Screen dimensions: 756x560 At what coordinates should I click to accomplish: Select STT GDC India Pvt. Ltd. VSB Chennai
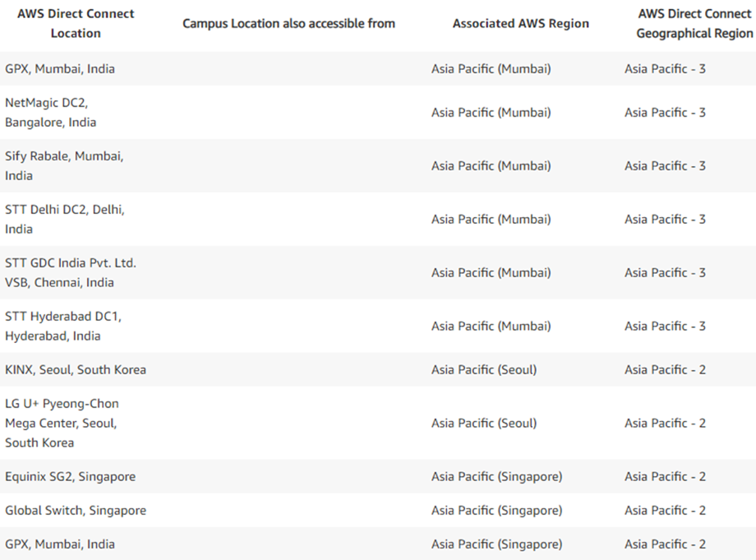click(x=71, y=272)
